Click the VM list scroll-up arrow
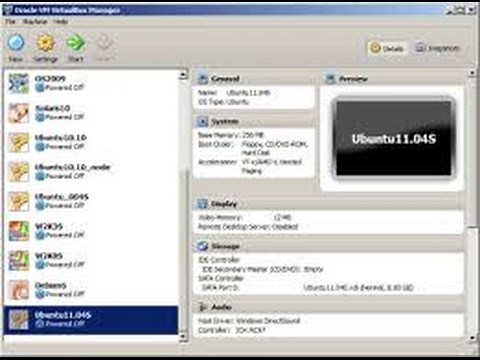 coord(183,75)
